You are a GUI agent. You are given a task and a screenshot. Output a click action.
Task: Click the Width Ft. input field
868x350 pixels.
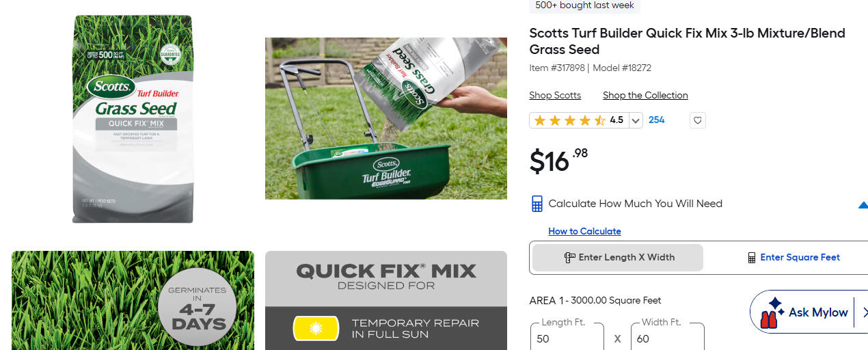(666, 338)
